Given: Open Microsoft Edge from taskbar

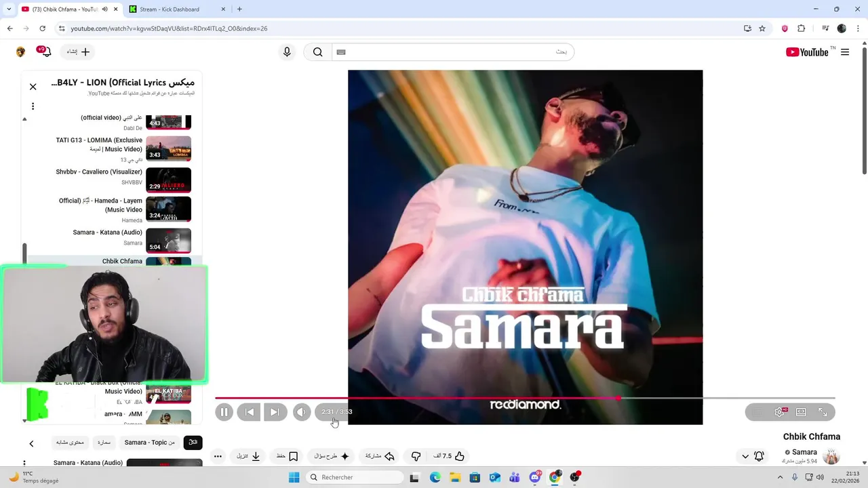Looking at the screenshot, I should click(x=435, y=477).
